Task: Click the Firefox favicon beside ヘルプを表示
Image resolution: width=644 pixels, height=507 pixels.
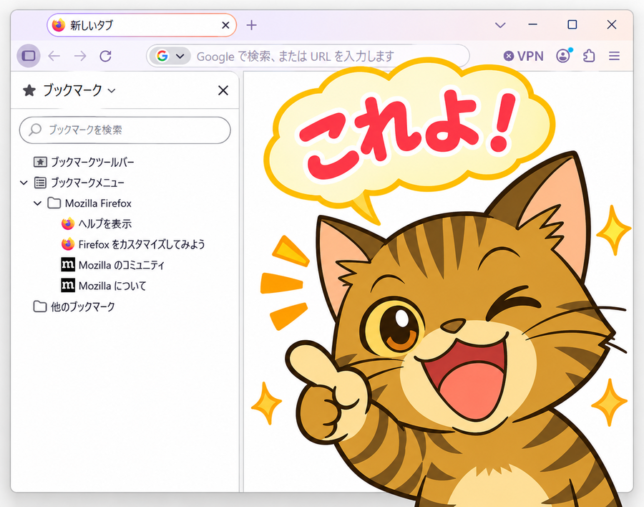Action: pyautogui.click(x=68, y=224)
